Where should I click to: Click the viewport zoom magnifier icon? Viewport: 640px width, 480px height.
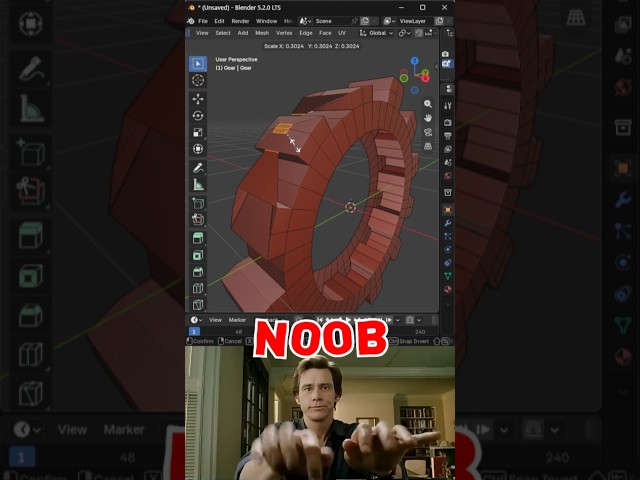click(x=428, y=104)
